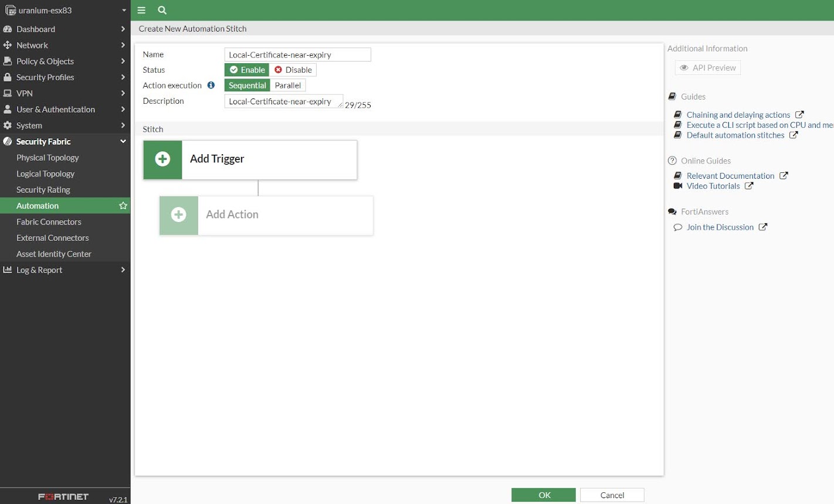Screen dimensions: 834x504
Task: Click the Log & Report chart icon
Action: click(8, 270)
